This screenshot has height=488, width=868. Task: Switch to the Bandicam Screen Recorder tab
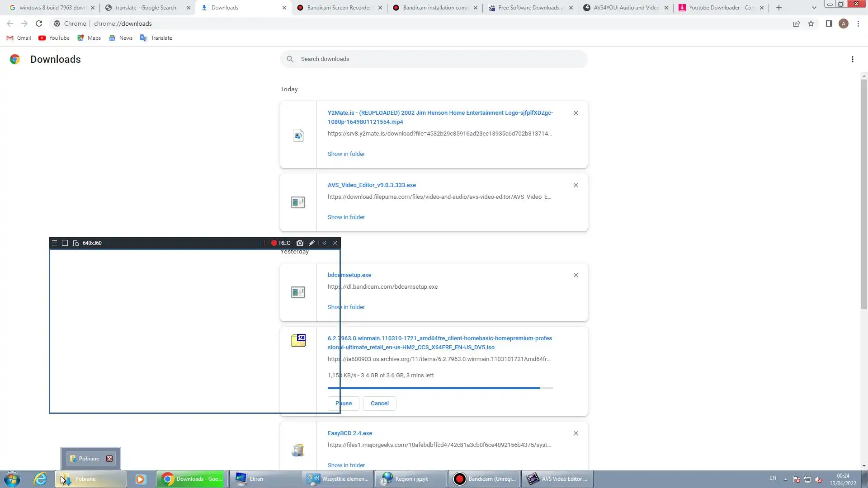tap(339, 8)
